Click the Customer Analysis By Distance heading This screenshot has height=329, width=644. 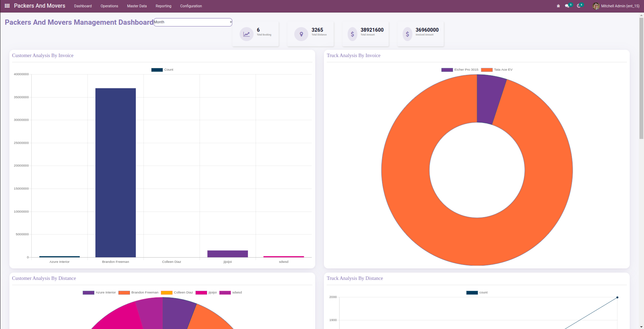pos(44,278)
